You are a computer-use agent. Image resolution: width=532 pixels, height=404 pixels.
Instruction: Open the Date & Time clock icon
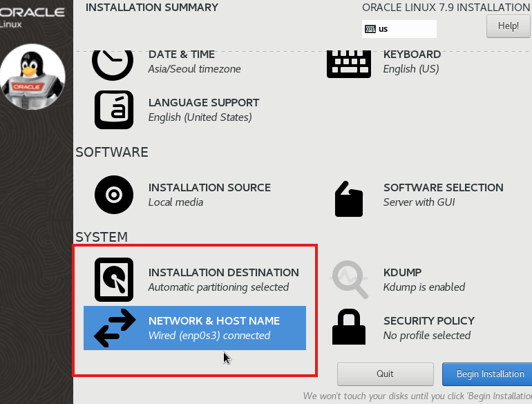[113, 64]
